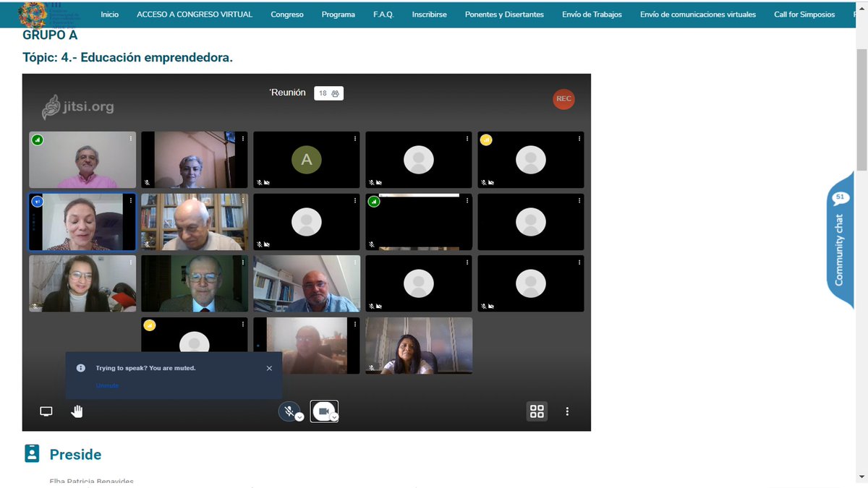Click yellow connection indicator on bottom-row avatar tile
Image resolution: width=868 pixels, height=488 pixels.
pos(150,325)
